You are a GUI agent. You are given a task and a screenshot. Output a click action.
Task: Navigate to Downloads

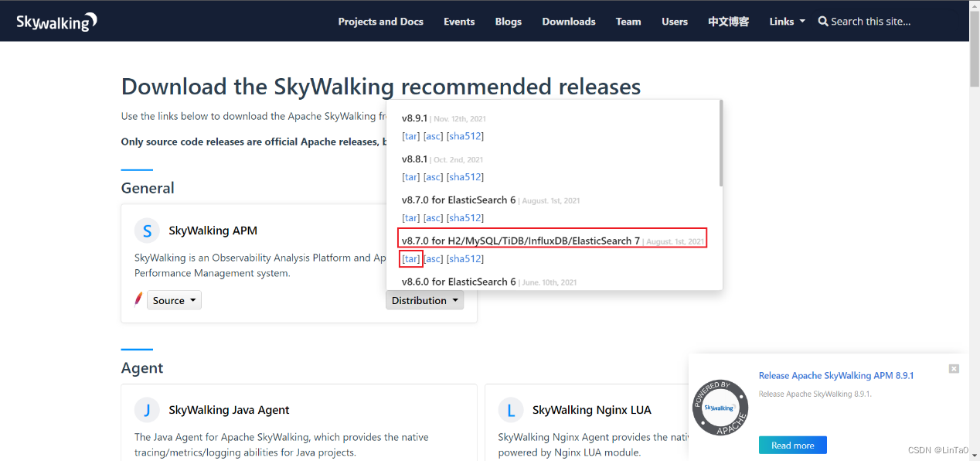tap(569, 22)
